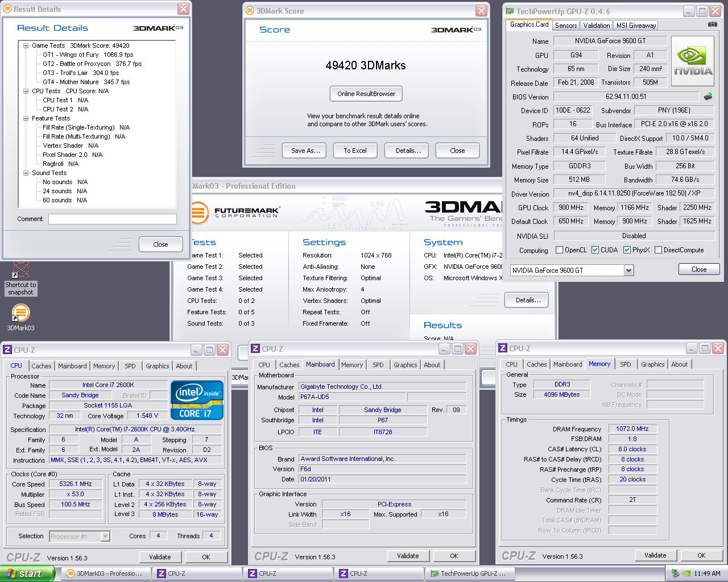728x582 pixels.
Task: Click the Core Speed value '5326.1 MHz'
Action: (x=76, y=484)
